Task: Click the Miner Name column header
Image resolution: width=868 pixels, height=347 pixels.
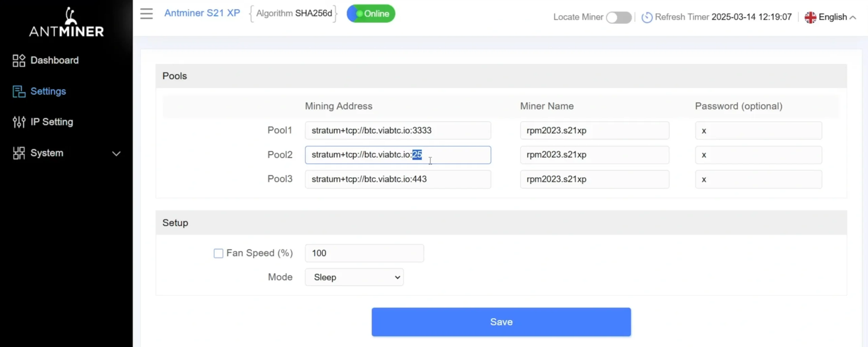Action: point(547,106)
